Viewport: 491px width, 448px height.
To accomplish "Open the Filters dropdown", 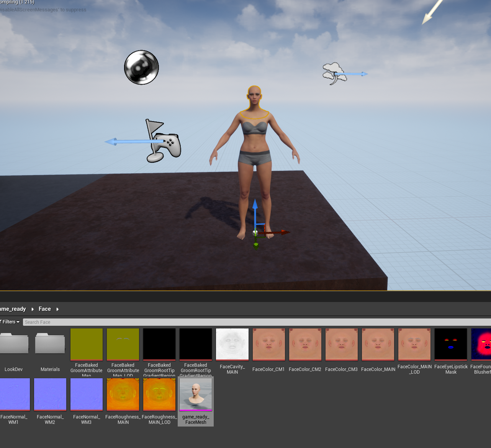I will pos(10,322).
